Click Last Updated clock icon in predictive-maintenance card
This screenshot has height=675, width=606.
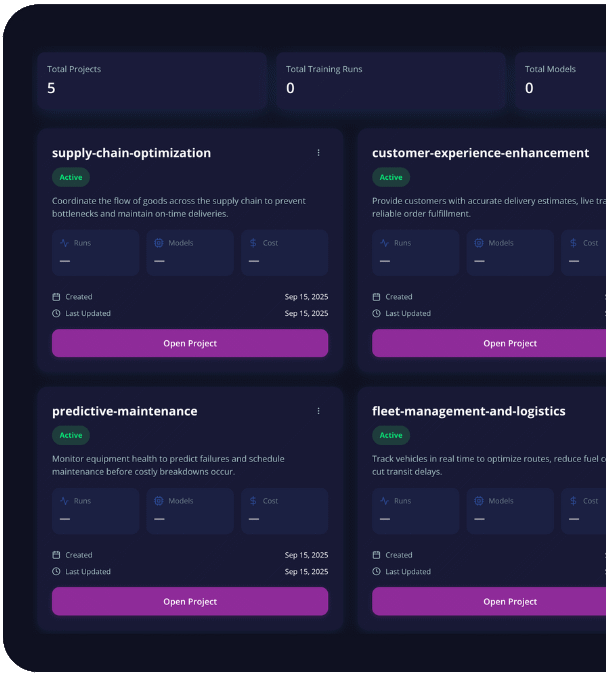pos(56,571)
